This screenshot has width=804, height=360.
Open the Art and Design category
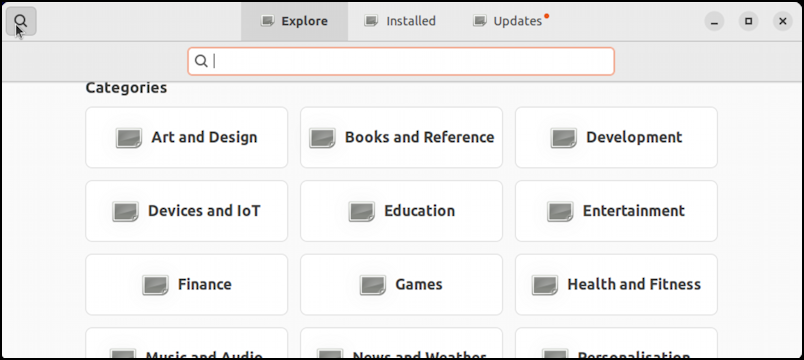click(187, 137)
